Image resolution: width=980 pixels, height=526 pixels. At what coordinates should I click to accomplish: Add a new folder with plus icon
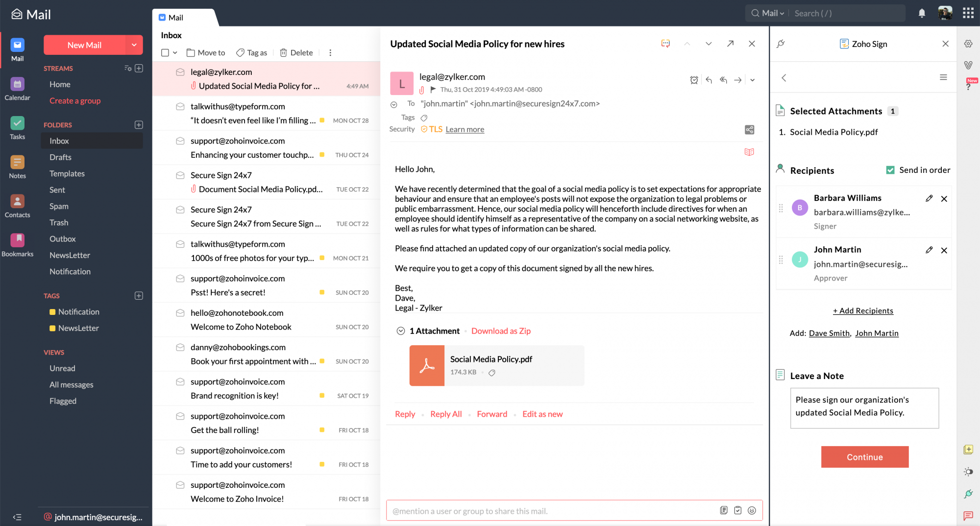pos(139,125)
